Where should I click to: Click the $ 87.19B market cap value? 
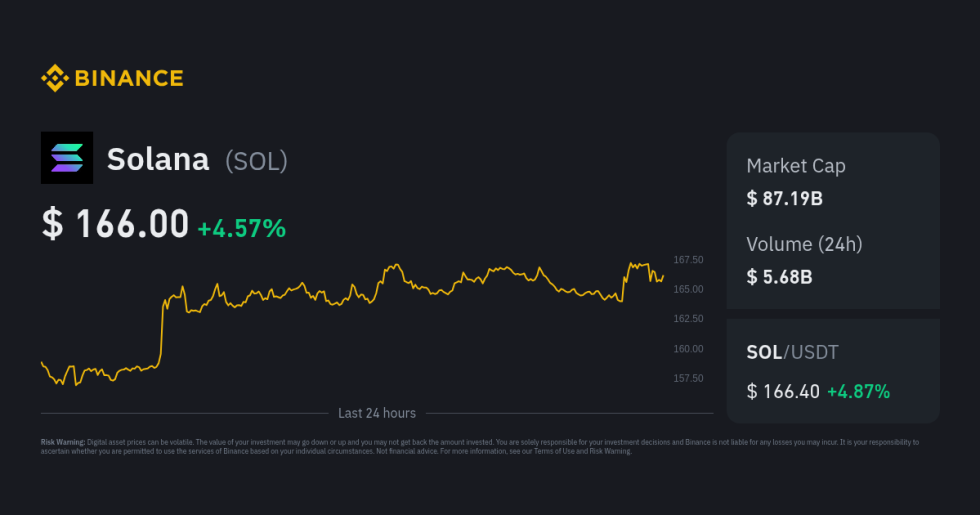784,199
